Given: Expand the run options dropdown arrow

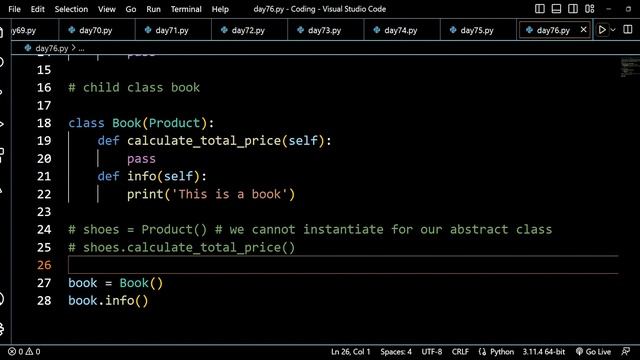Looking at the screenshot, I should coord(613,30).
